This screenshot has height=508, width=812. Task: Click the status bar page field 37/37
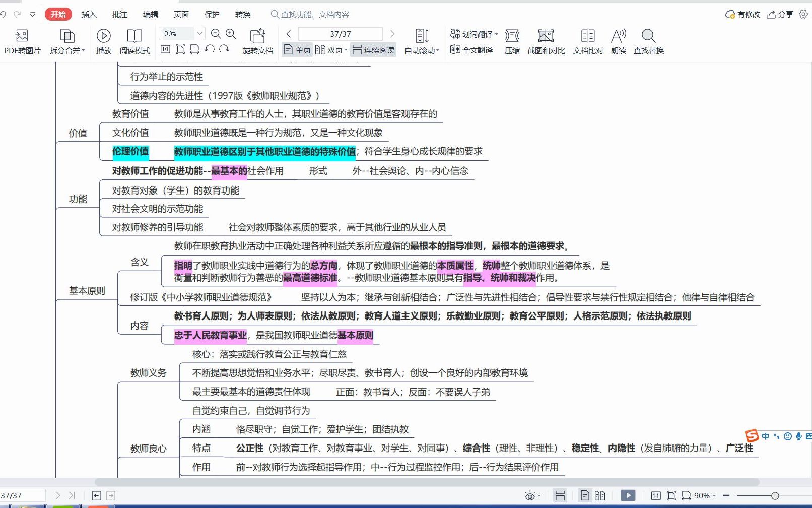coord(23,495)
